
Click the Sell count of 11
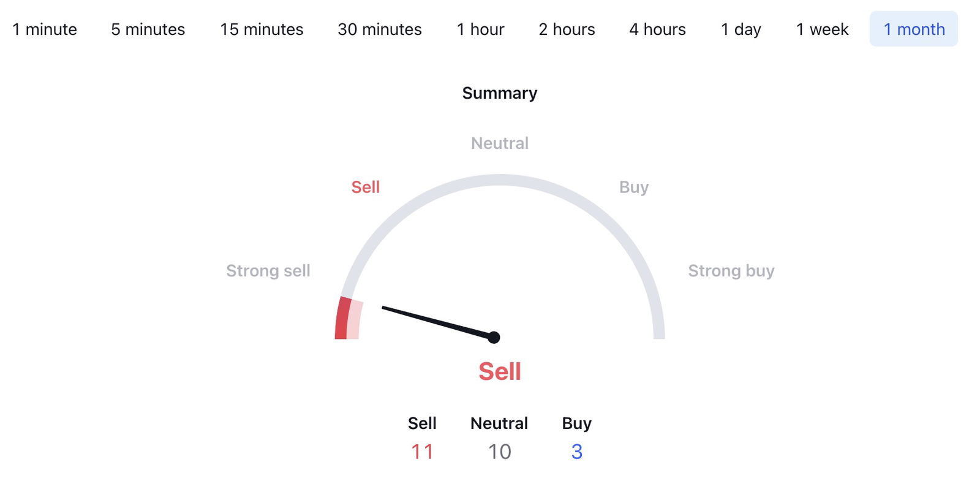pyautogui.click(x=422, y=452)
